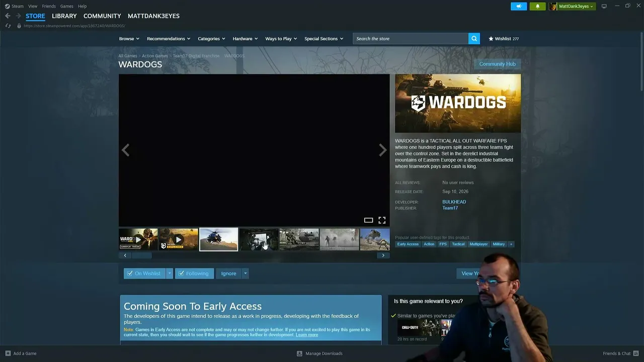The image size is (644, 362).
Task: Expand the Browse dropdown
Action: (x=129, y=39)
